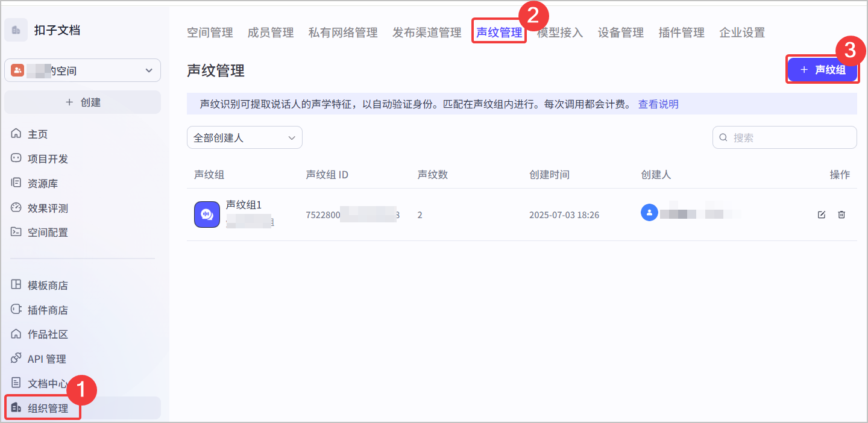Delete 声纹组1 using the trash icon
The height and width of the screenshot is (423, 868).
[841, 215]
